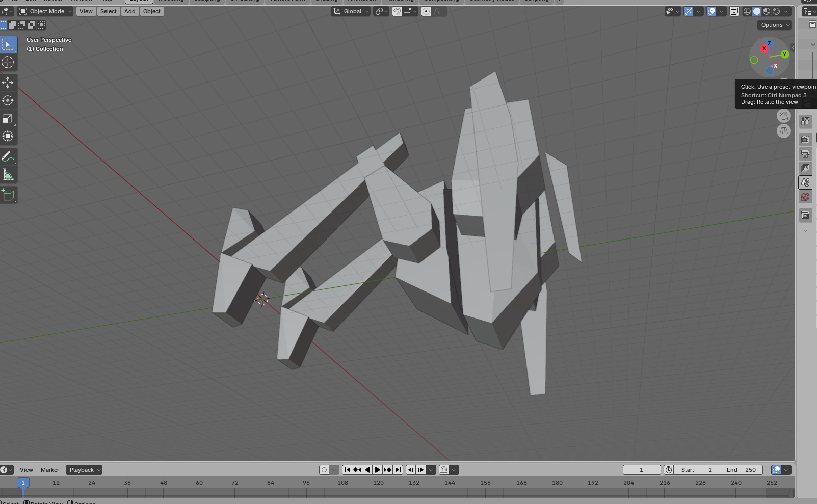Open the Global transform orientation dropdown
The height and width of the screenshot is (504, 817).
tap(351, 11)
